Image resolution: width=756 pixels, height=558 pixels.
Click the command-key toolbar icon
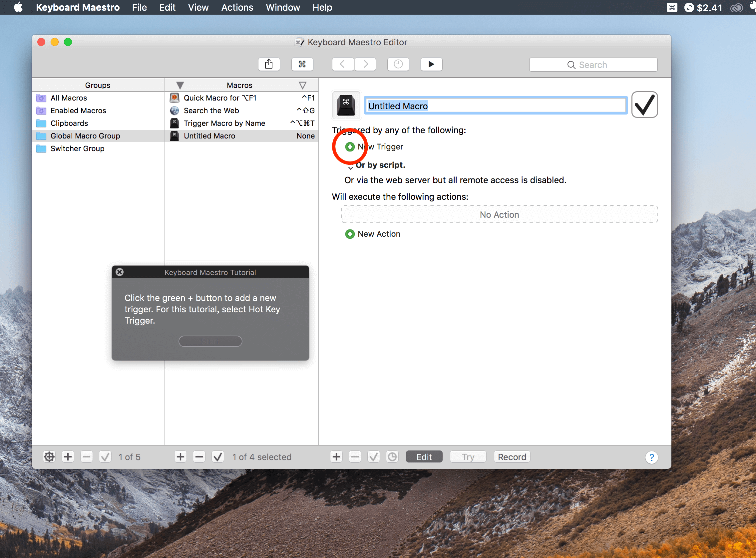click(302, 64)
